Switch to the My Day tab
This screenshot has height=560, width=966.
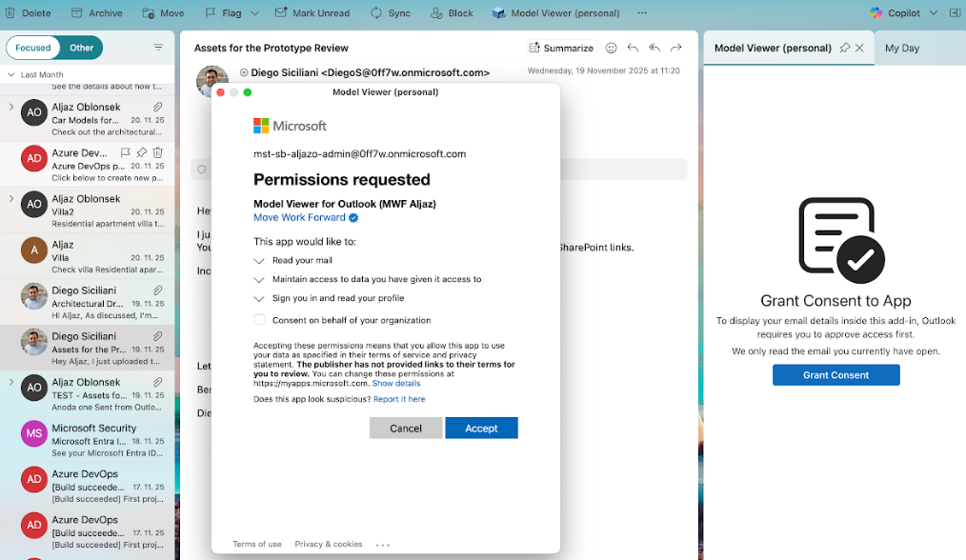(x=901, y=48)
